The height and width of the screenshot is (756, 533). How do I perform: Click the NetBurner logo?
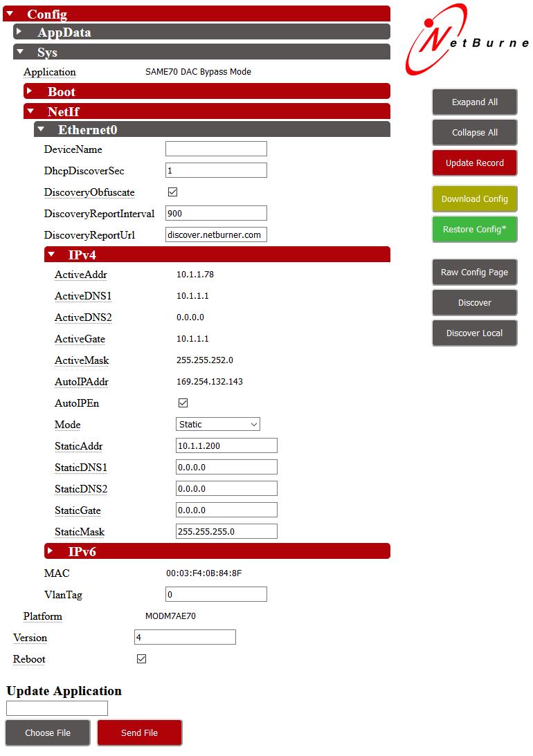pos(467,40)
